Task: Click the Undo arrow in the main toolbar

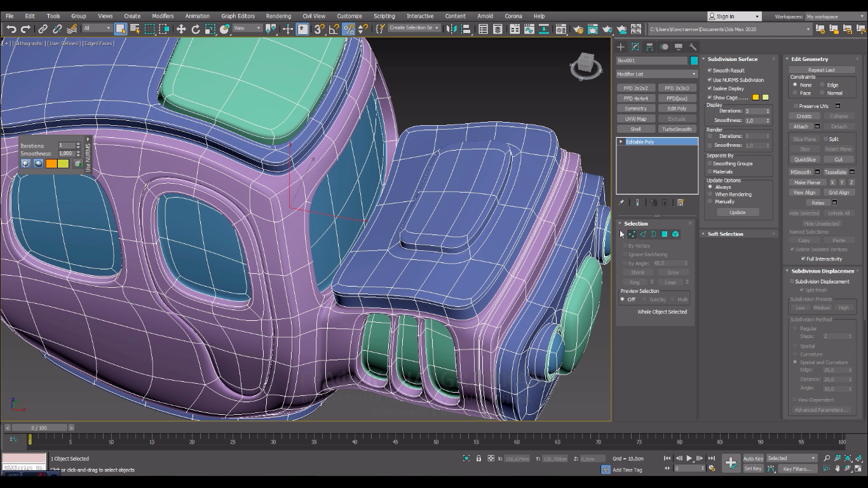Action: coord(11,29)
